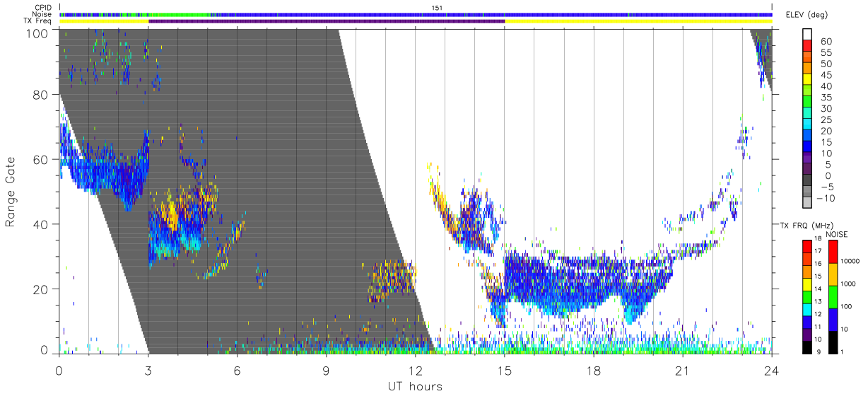Click the CPID label at top left
The image size is (868, 401).
click(x=43, y=8)
